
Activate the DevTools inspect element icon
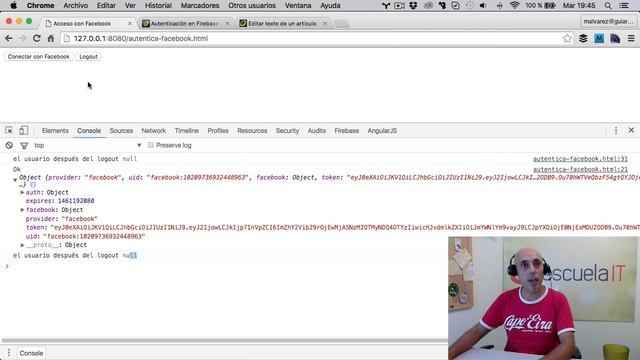click(x=9, y=131)
